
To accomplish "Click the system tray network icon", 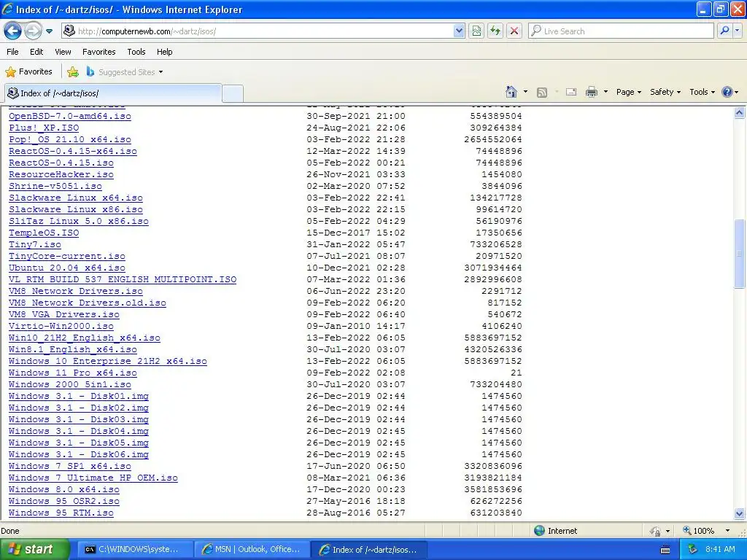I will (692, 550).
